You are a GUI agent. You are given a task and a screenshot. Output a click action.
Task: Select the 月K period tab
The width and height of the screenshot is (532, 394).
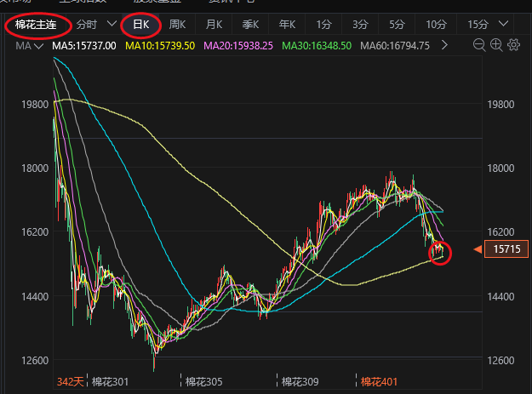[x=215, y=25]
